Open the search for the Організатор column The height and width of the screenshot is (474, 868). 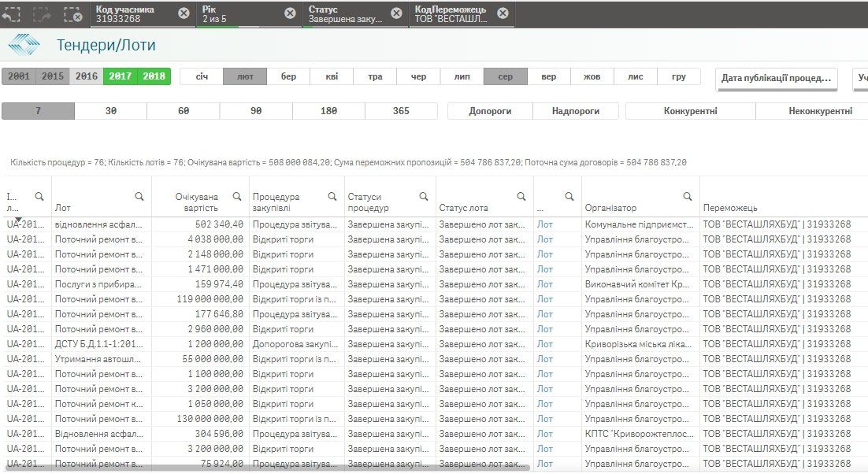tap(688, 197)
